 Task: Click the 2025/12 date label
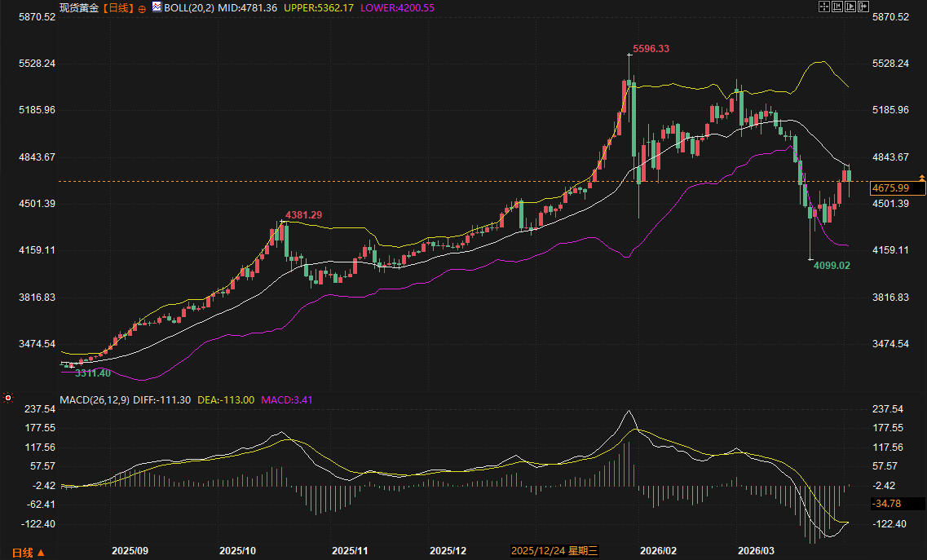tap(448, 551)
